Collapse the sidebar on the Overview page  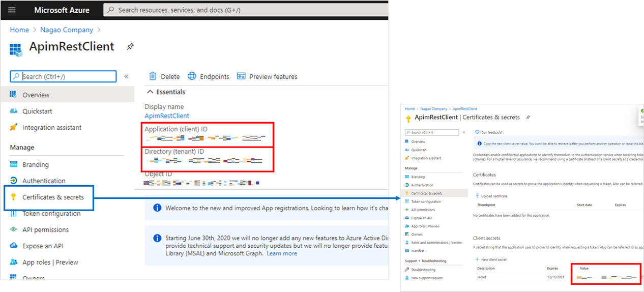pos(126,76)
